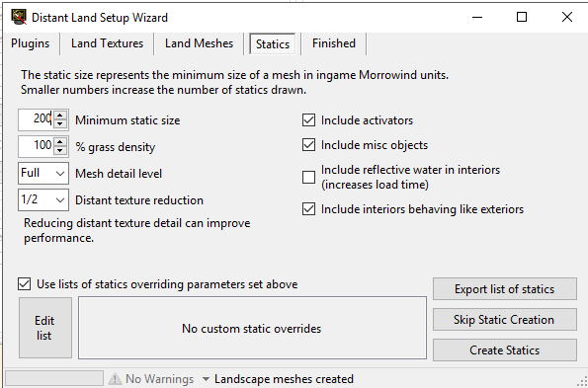Increase grass density with up arrow
Image resolution: width=588 pixels, height=388 pixels.
[60, 142]
